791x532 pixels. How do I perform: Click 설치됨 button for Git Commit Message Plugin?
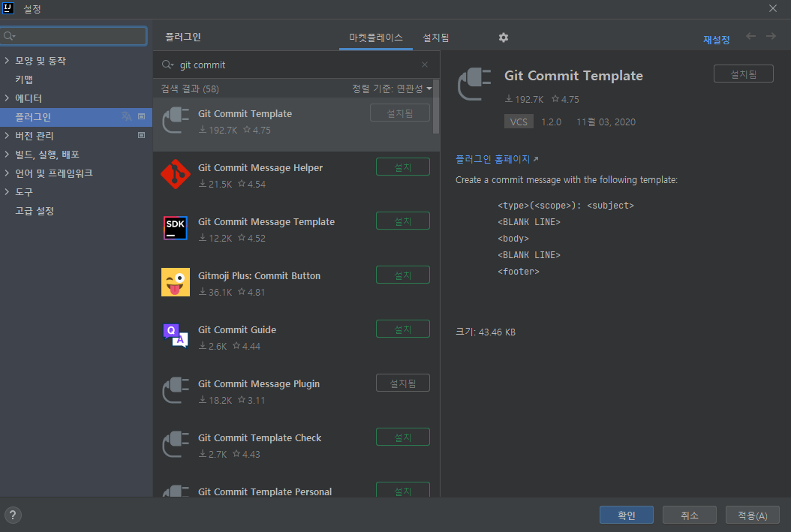coord(402,383)
